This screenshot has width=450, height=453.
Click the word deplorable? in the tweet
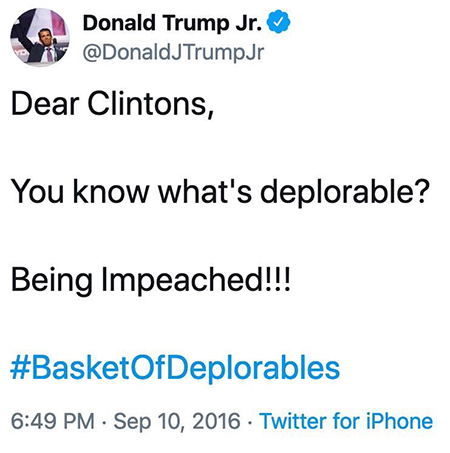tap(343, 191)
